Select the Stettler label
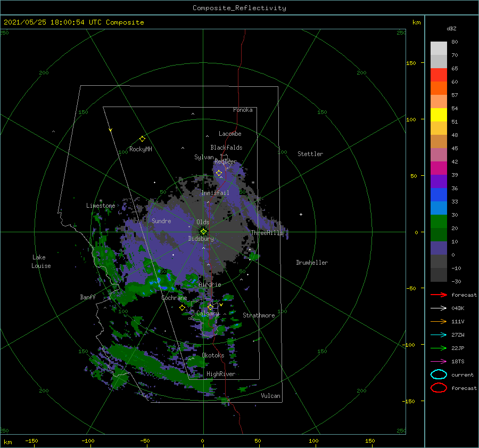Viewport: 479px width, 448px height. (x=310, y=154)
